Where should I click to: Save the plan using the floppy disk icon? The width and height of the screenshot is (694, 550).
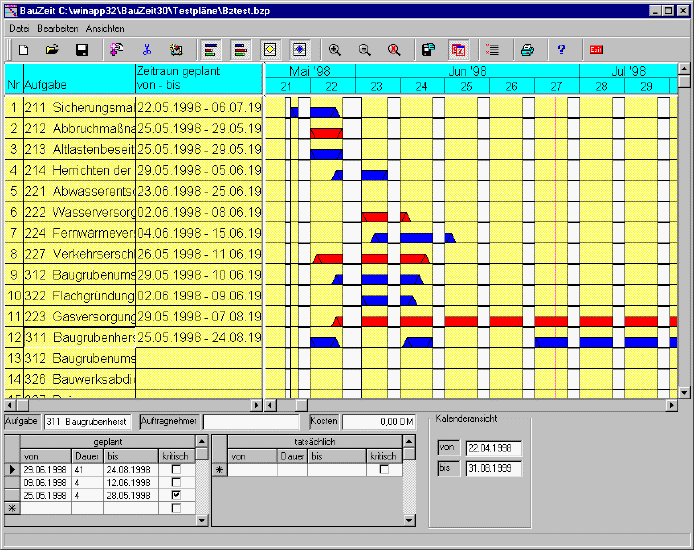[x=82, y=49]
